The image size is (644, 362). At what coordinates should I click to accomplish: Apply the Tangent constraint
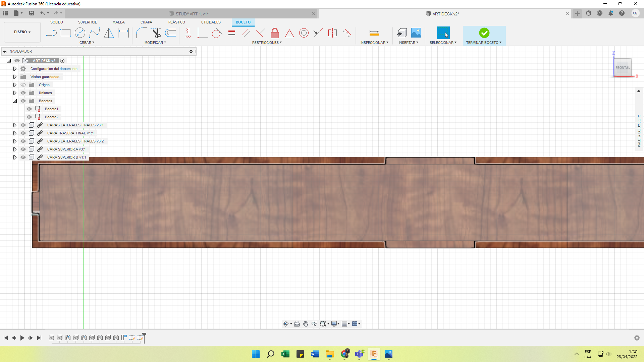217,33
